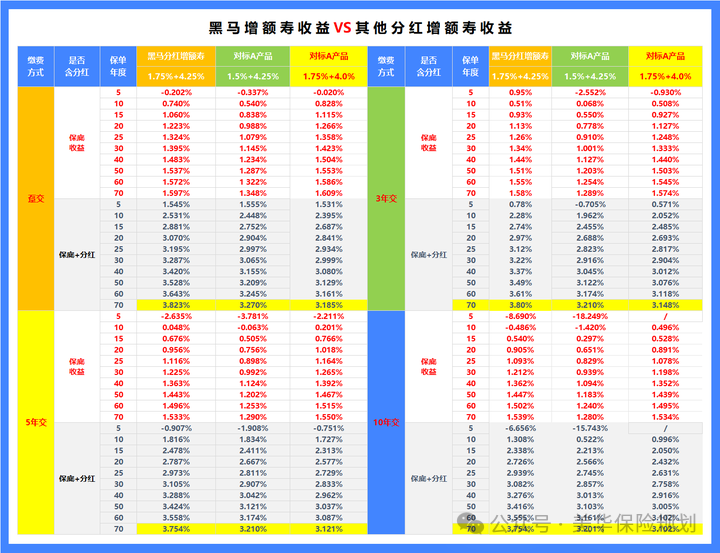
Task: Click the right table's 是否含分红 header
Action: (x=428, y=66)
